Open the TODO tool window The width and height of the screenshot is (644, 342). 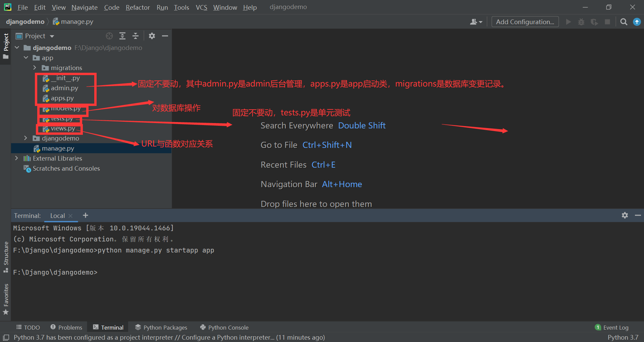[28, 328]
